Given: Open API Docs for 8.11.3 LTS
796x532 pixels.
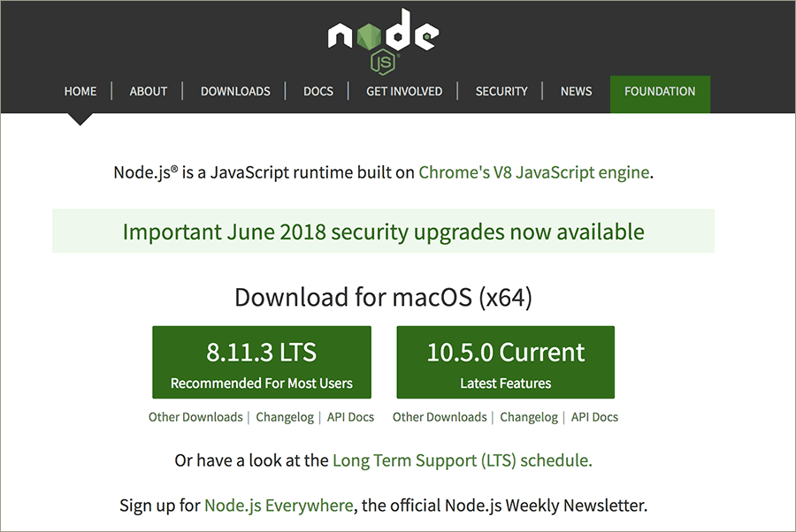Looking at the screenshot, I should pyautogui.click(x=350, y=417).
